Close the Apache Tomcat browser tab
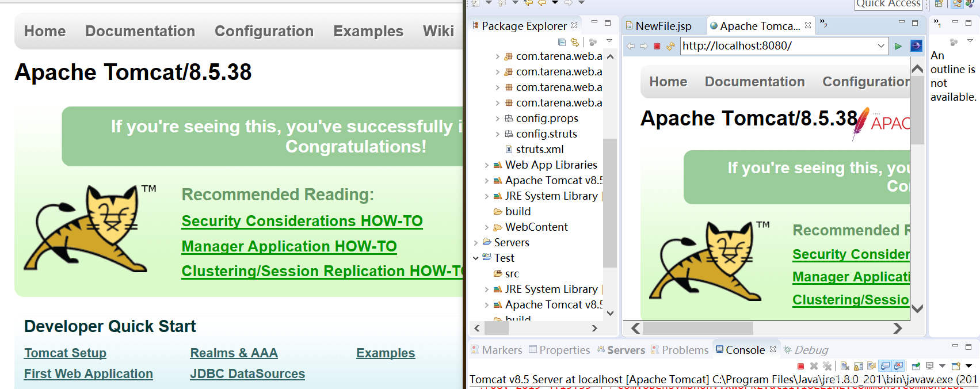 click(x=808, y=26)
